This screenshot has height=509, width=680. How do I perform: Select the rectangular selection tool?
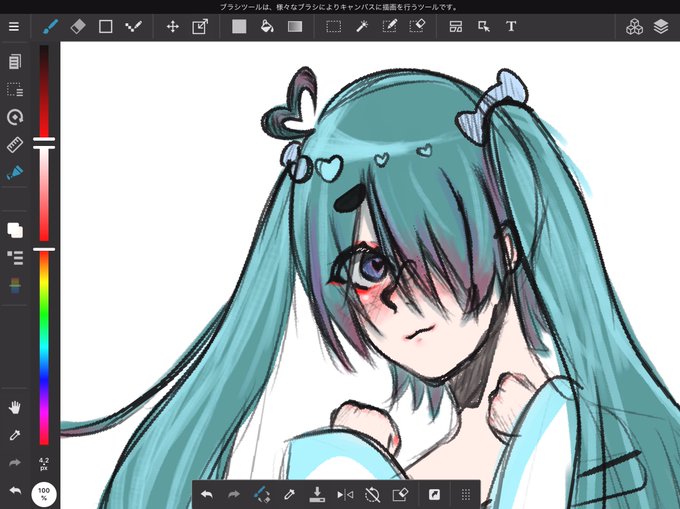point(333,26)
